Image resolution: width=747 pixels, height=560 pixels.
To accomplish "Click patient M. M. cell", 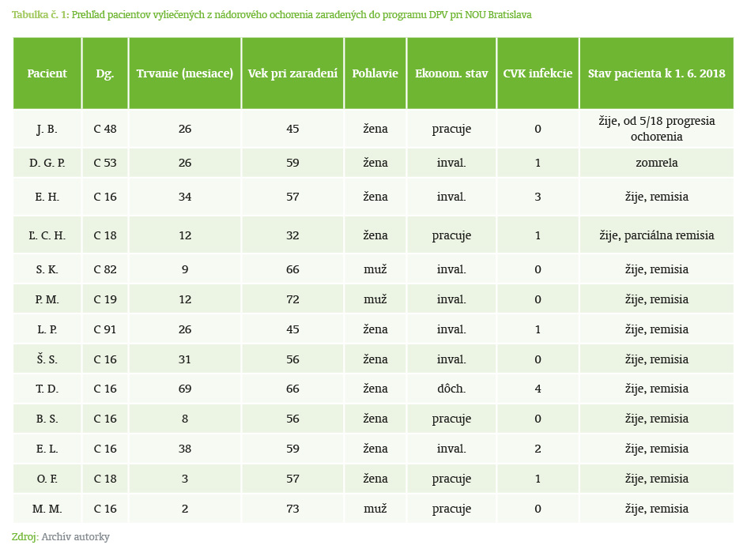I will [x=47, y=509].
